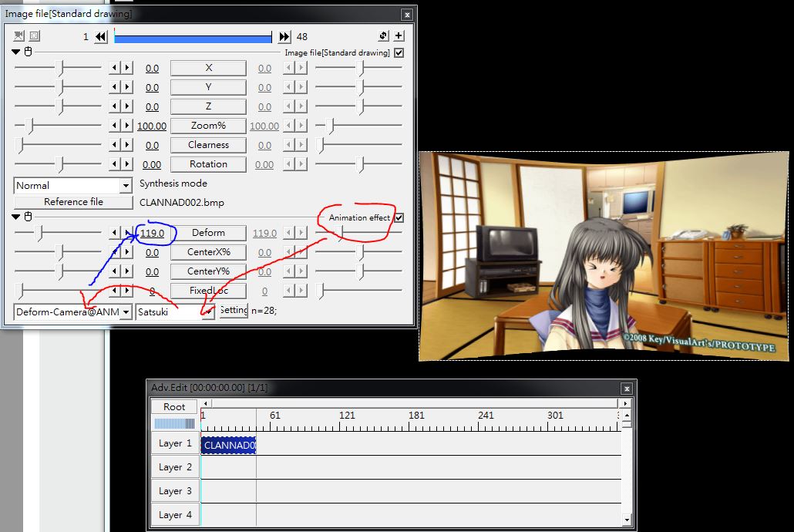Click the left Rotation slider handle
The image size is (794, 532).
click(61, 163)
